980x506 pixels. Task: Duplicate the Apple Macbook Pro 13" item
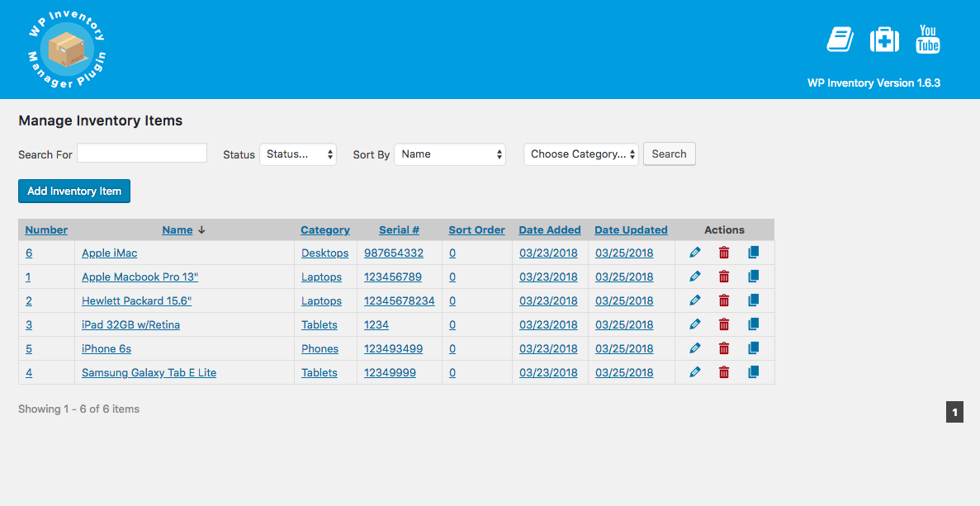[x=753, y=277]
